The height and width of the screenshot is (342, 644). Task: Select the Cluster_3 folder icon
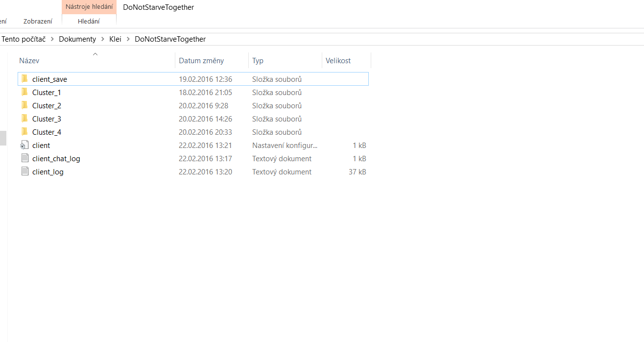pos(24,119)
